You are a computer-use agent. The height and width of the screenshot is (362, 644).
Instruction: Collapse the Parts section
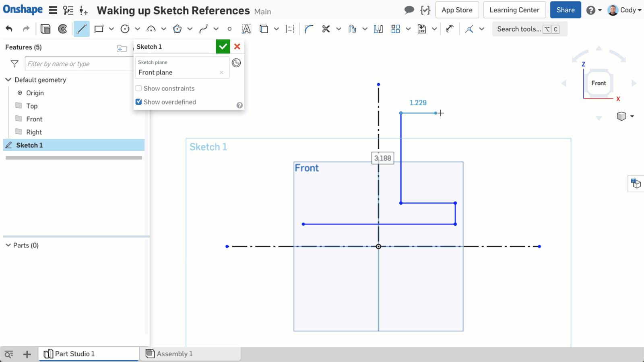pyautogui.click(x=8, y=245)
